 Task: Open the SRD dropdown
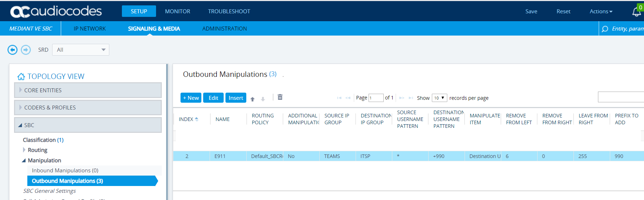click(x=81, y=50)
